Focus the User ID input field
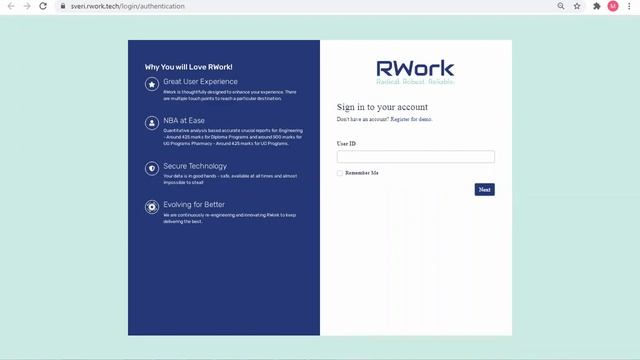 (x=416, y=157)
